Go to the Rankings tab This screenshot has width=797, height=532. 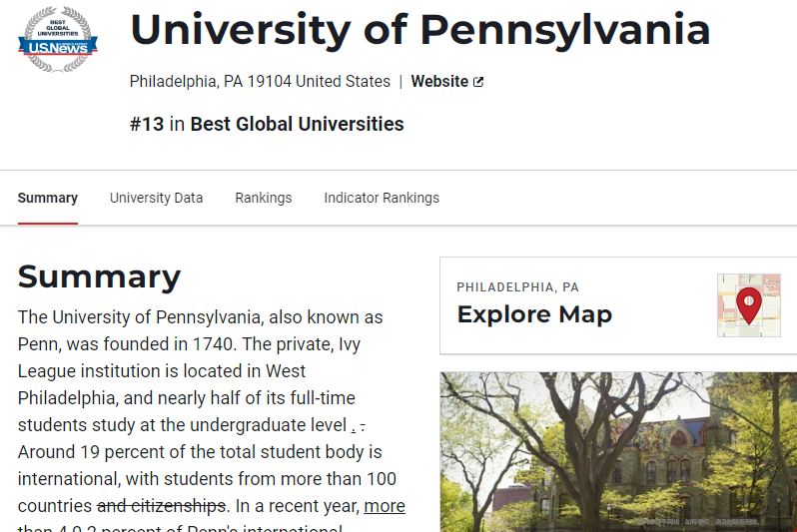pos(264,198)
